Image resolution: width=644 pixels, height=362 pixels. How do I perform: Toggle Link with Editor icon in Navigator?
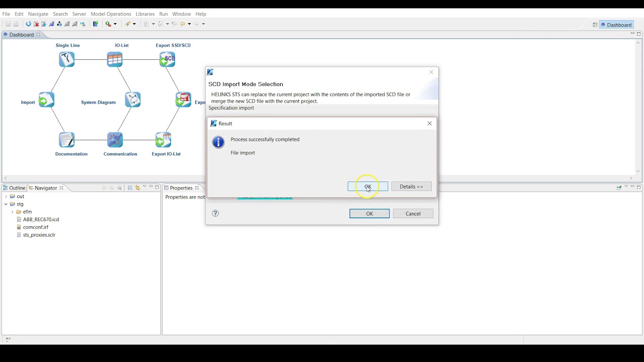137,188
